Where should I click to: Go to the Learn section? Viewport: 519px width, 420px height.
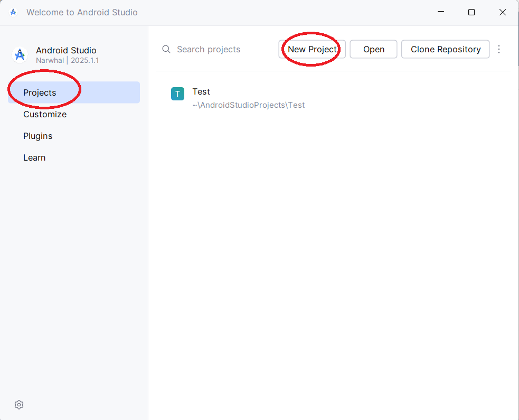34,157
